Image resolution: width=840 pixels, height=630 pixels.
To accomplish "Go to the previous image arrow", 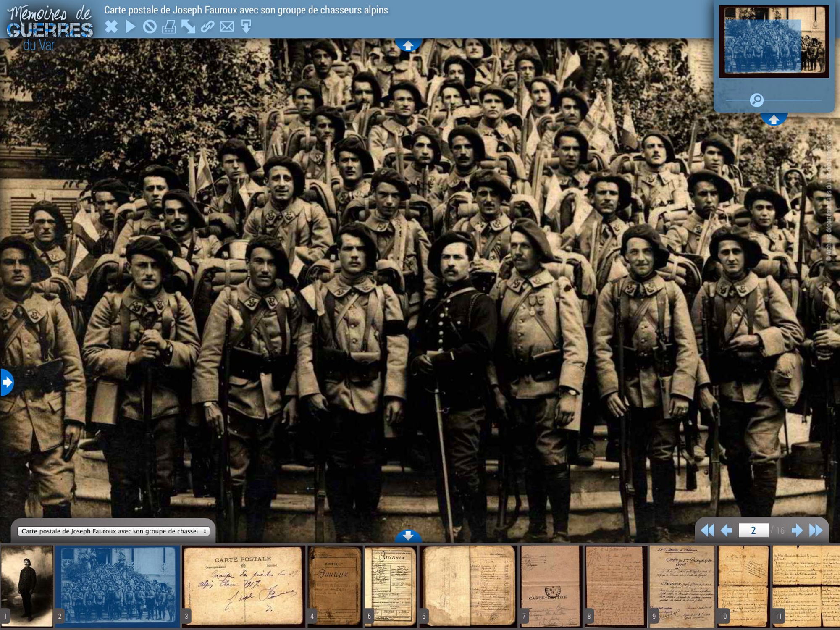I will click(x=726, y=530).
